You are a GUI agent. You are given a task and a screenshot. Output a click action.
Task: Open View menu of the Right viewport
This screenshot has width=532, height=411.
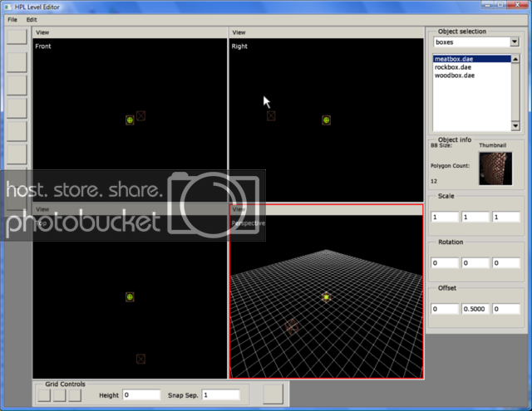click(239, 32)
